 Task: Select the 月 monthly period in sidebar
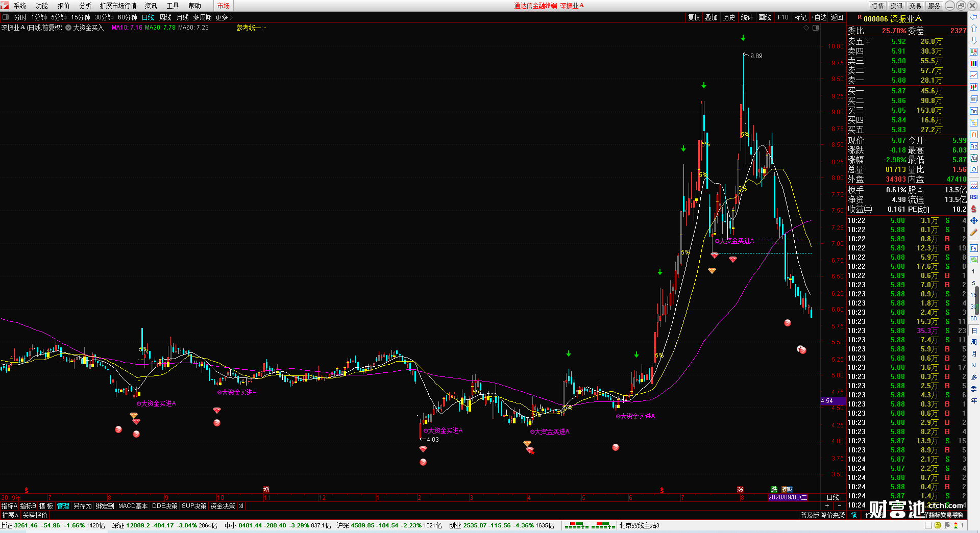(x=974, y=354)
